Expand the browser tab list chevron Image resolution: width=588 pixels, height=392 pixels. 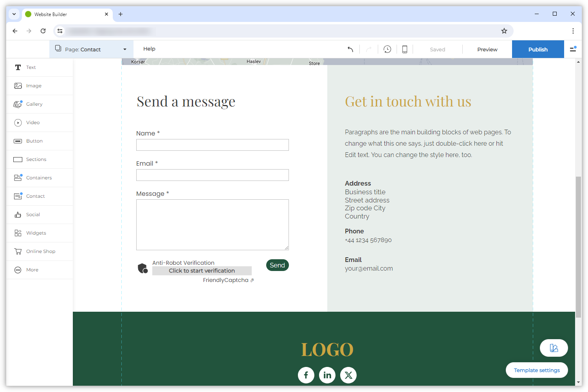[x=14, y=14]
